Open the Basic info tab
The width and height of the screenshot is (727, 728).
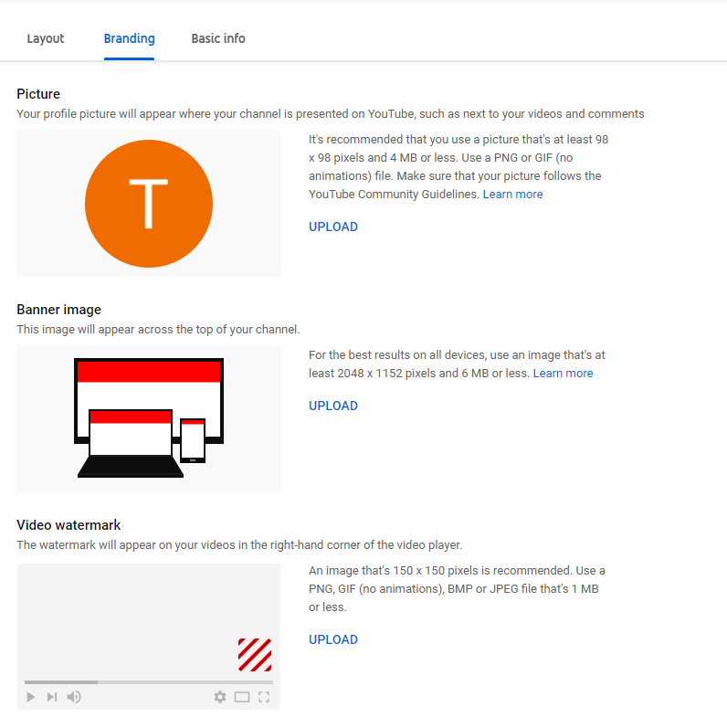tap(218, 38)
